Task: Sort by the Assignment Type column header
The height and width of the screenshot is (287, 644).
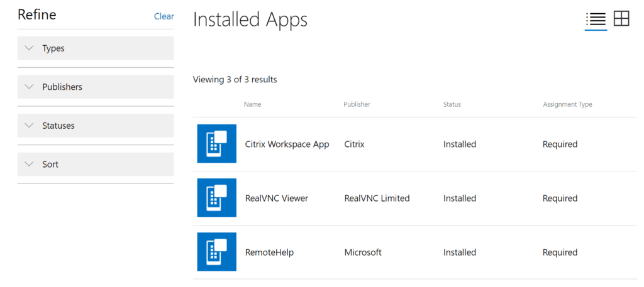Action: tap(568, 104)
